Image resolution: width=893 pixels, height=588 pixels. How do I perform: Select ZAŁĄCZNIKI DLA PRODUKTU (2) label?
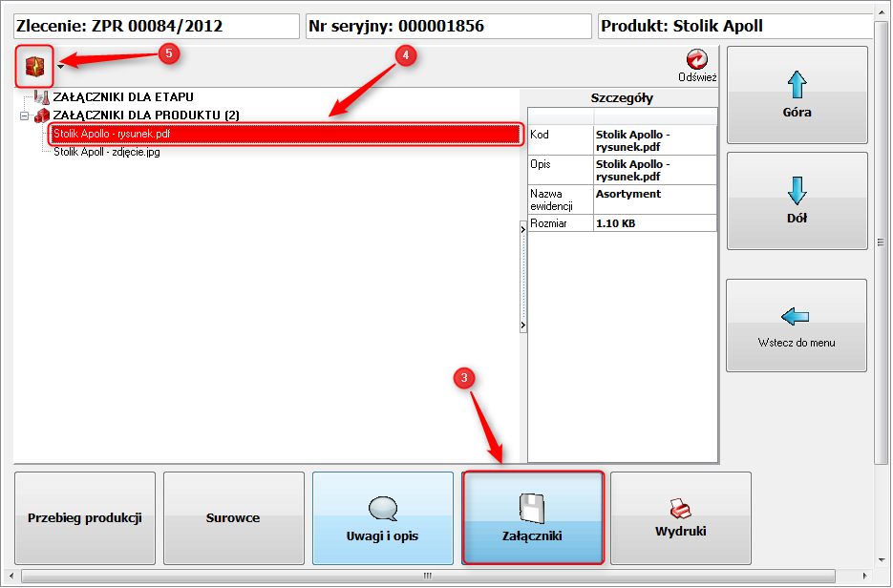tap(146, 115)
